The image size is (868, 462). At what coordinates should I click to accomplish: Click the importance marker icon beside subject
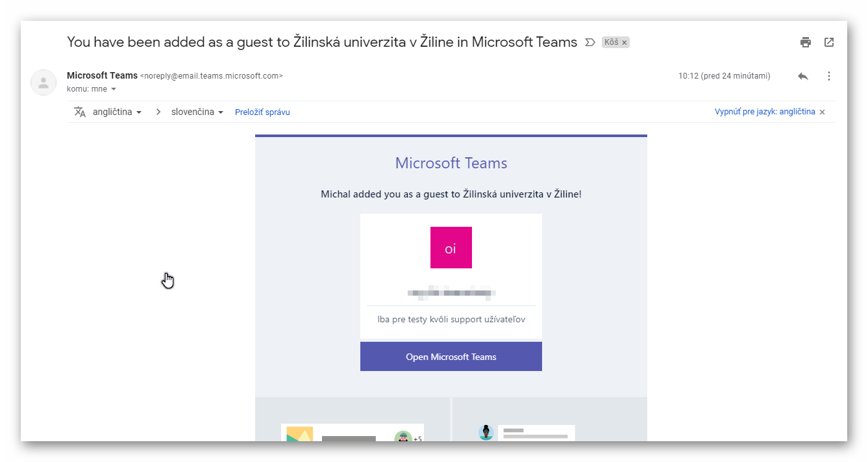coord(589,42)
